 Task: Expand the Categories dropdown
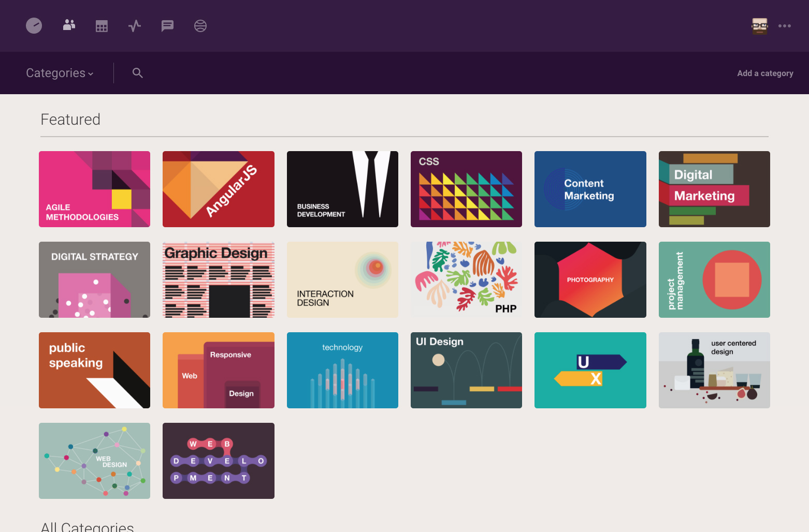[60, 73]
